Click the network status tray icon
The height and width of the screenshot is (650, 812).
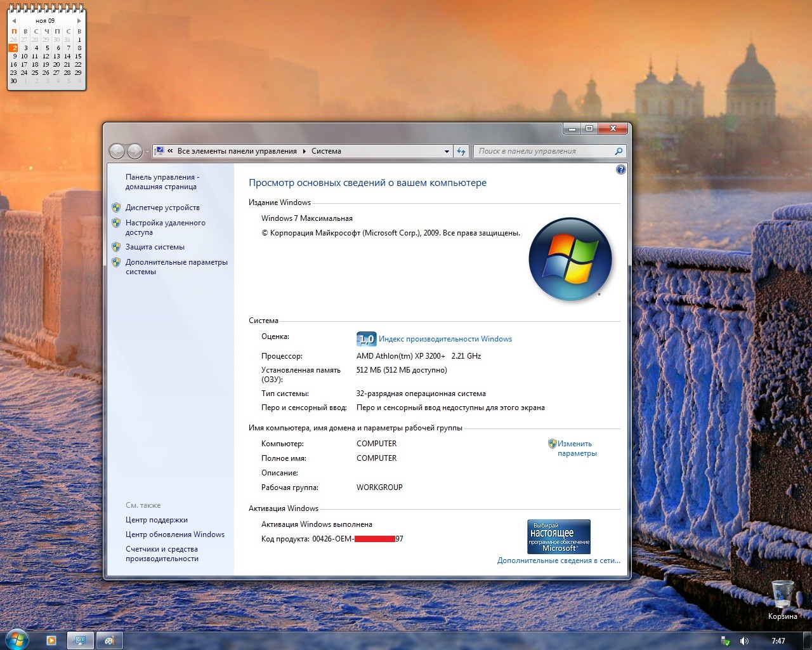point(725,641)
